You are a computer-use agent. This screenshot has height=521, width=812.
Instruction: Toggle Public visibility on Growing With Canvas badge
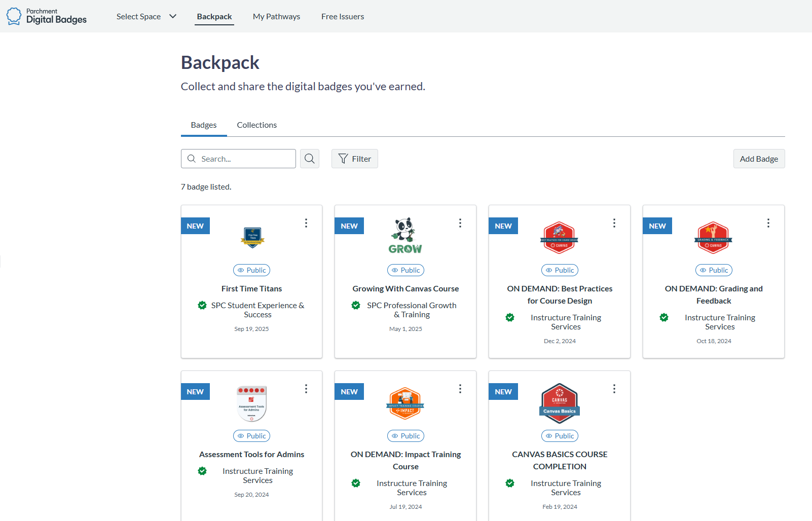(x=405, y=270)
